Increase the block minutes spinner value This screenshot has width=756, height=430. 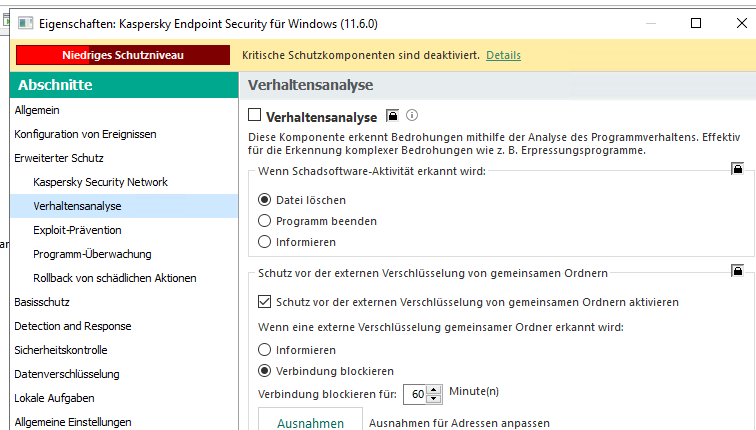coord(434,389)
